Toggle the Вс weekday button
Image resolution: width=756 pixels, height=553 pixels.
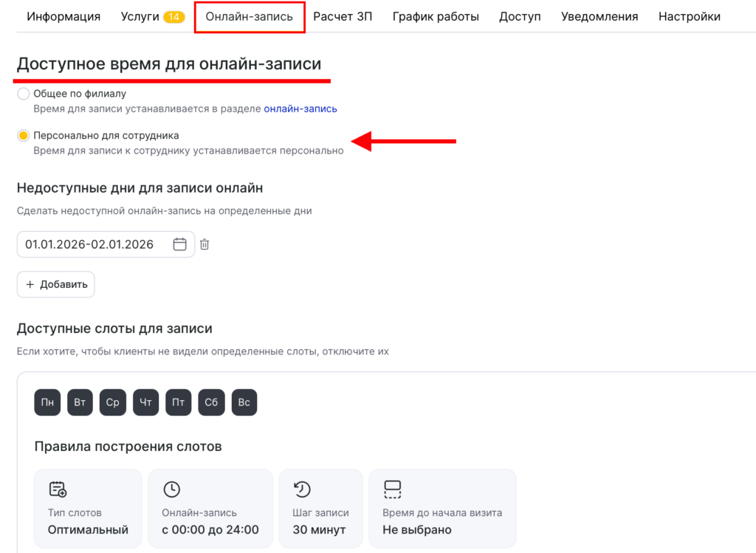[244, 402]
